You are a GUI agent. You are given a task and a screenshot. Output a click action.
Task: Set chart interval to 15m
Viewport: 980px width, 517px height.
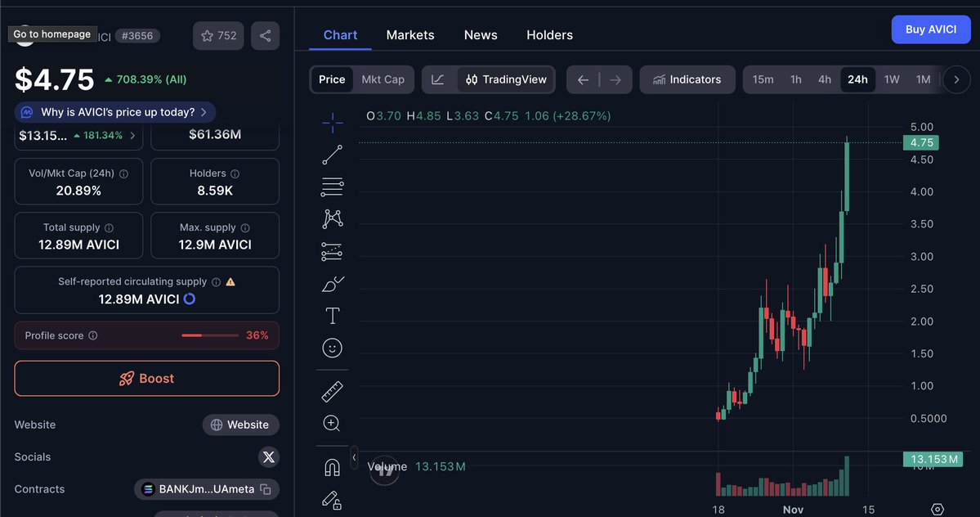point(763,79)
